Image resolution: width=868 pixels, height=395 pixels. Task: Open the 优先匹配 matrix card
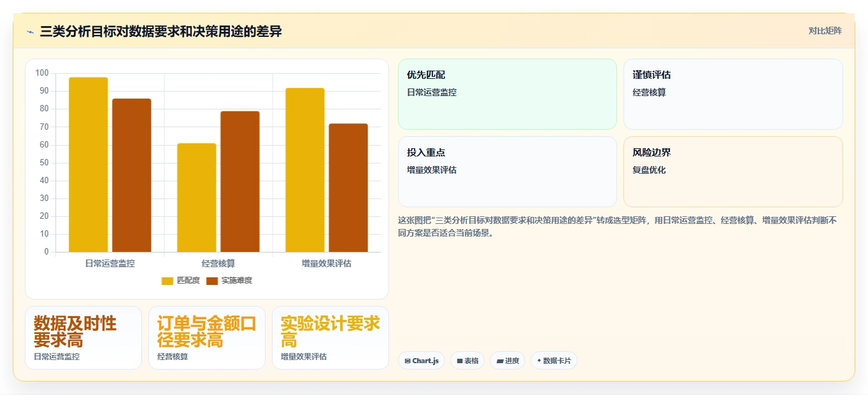click(508, 94)
